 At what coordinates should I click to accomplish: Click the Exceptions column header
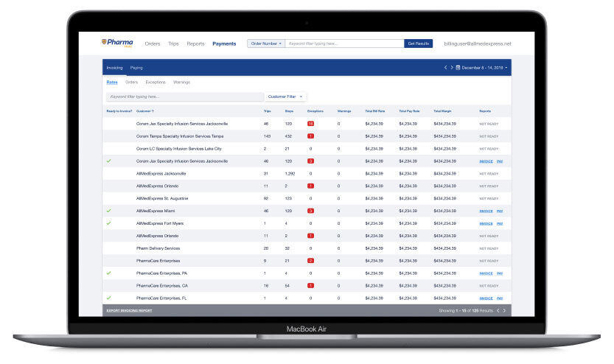[315, 111]
